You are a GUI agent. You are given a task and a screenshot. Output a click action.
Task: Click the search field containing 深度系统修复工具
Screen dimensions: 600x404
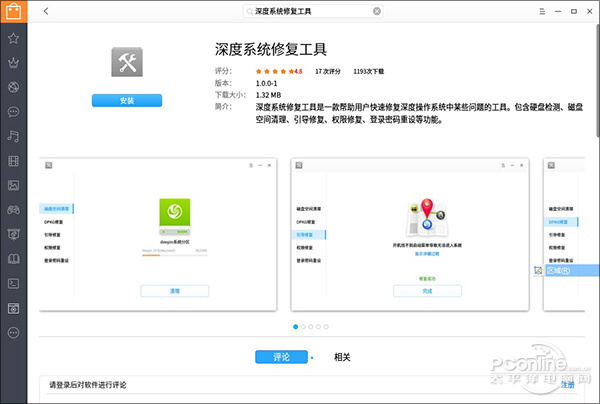(310, 11)
